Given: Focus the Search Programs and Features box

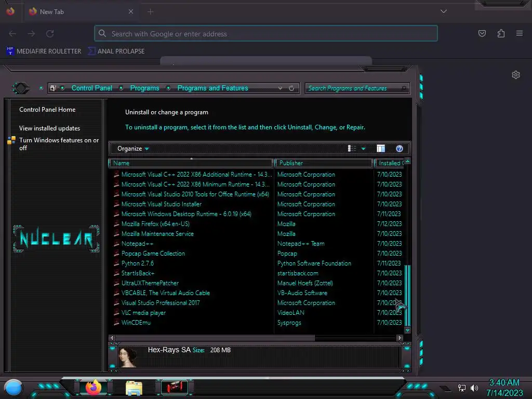Looking at the screenshot, I should (x=357, y=88).
